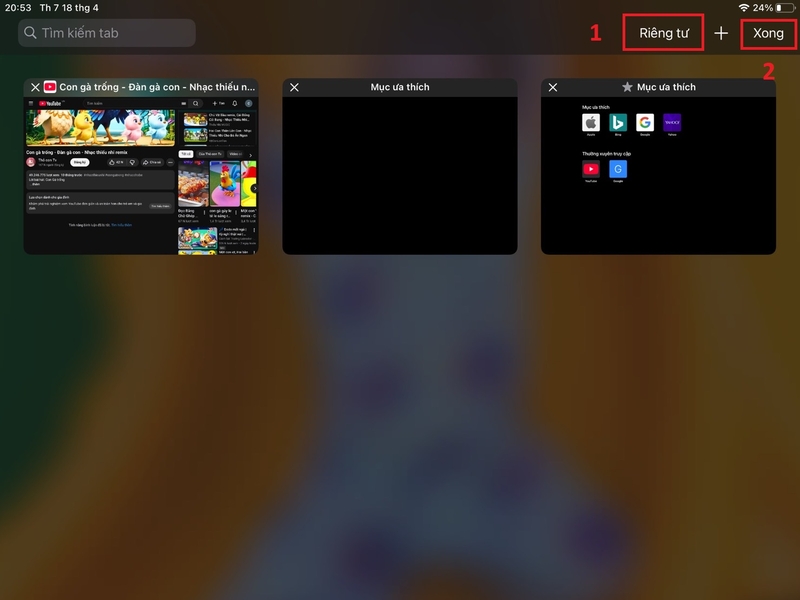Tap the Riêng tư private mode button

click(x=663, y=33)
